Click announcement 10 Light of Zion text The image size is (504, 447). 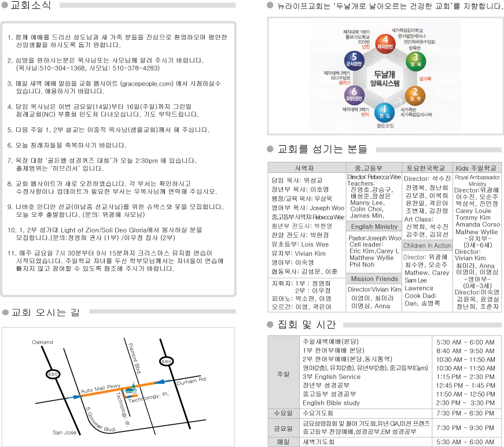(105, 234)
